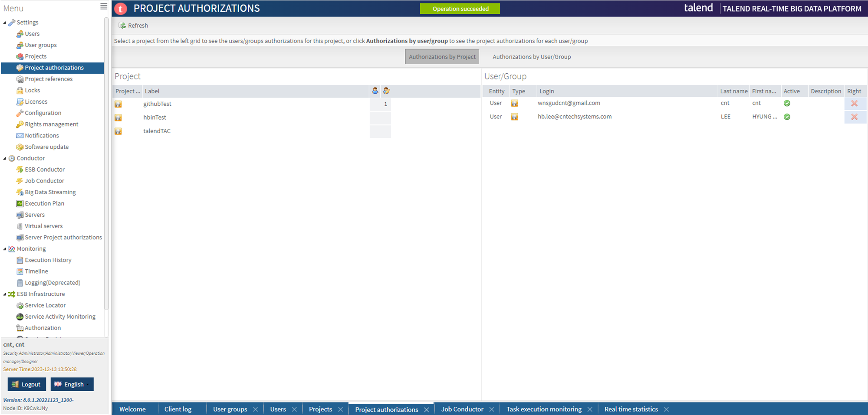Image resolution: width=868 pixels, height=415 pixels.
Task: Select the talendTAC project row
Action: tap(296, 131)
